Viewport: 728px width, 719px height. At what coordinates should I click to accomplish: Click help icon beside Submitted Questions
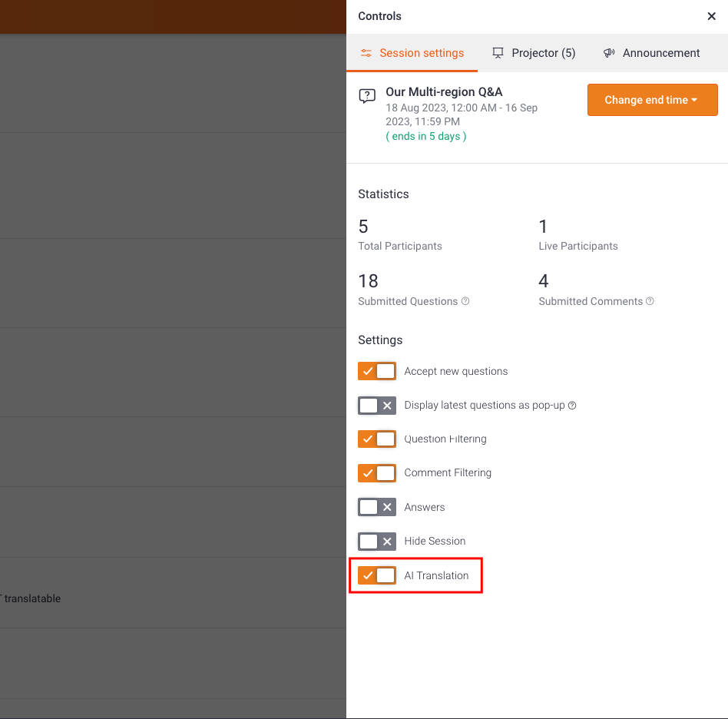point(465,301)
